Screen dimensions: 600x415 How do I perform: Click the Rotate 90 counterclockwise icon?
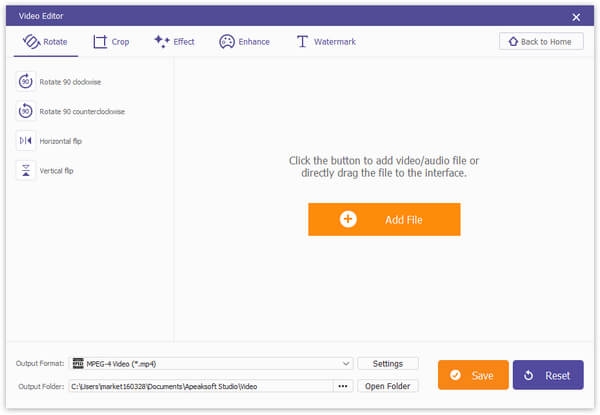(26, 111)
